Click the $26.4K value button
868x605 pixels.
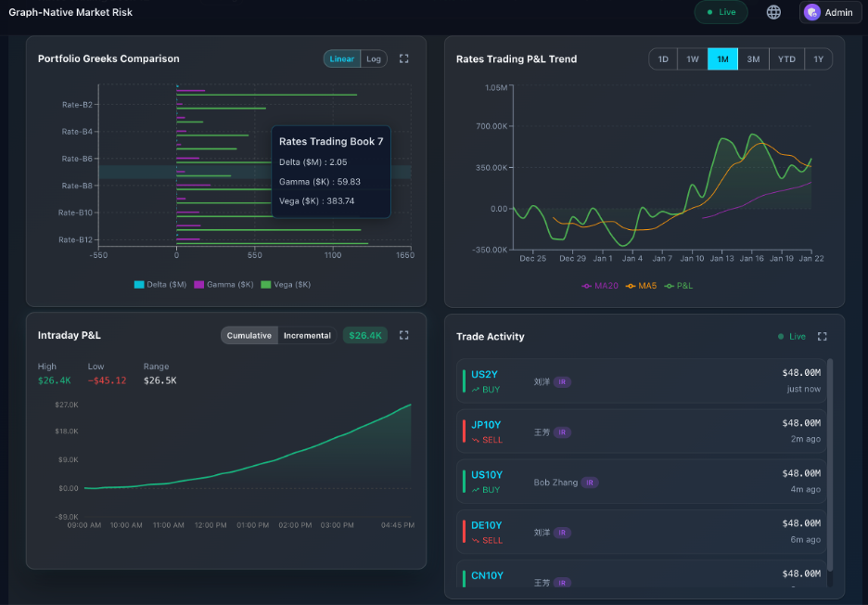[364, 335]
